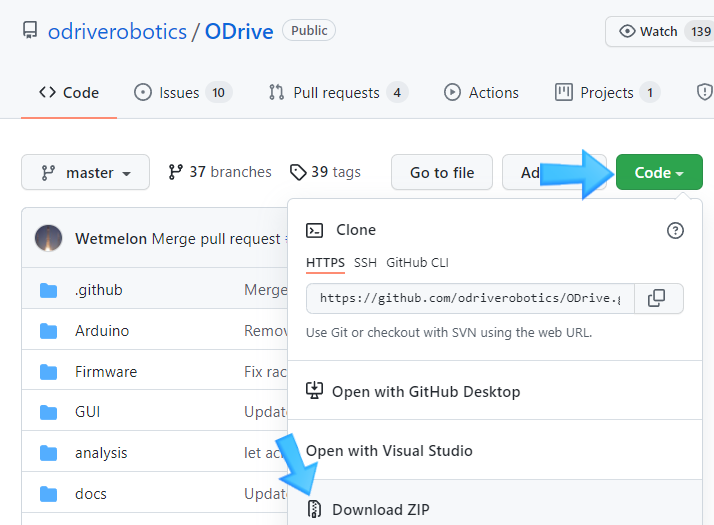Open the Firmware folder
This screenshot has width=714, height=525.
[x=106, y=372]
